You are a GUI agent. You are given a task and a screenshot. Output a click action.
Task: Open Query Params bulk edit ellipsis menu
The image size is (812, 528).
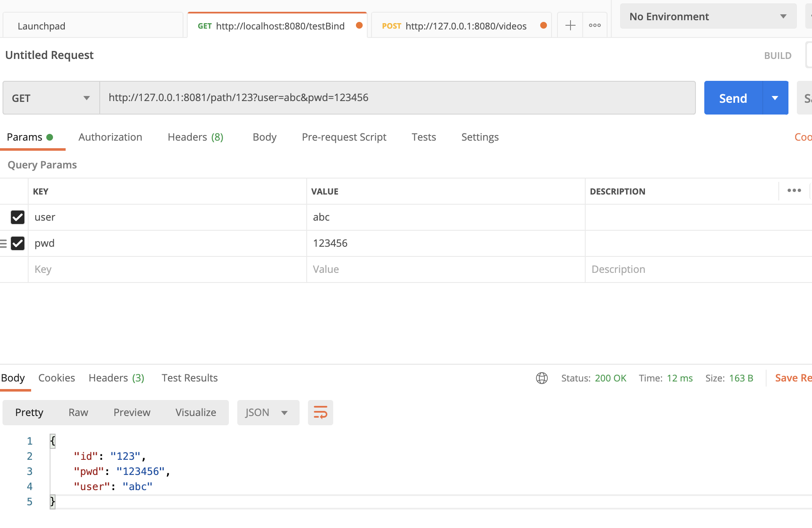[x=794, y=191]
